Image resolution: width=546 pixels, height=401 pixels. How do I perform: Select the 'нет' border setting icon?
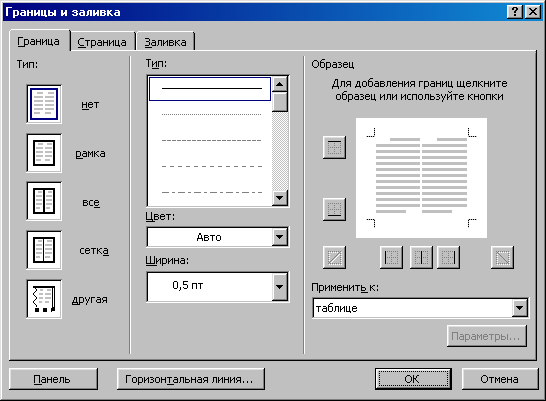[44, 104]
